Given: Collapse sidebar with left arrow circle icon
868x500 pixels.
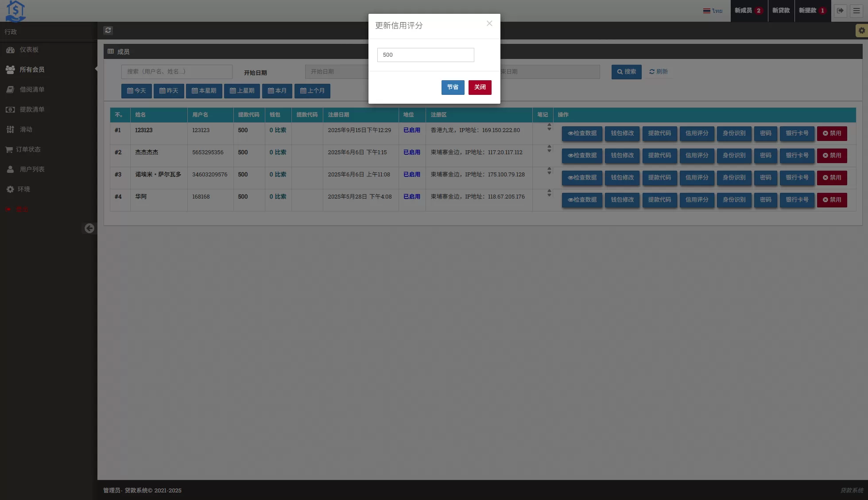Looking at the screenshot, I should click(89, 228).
